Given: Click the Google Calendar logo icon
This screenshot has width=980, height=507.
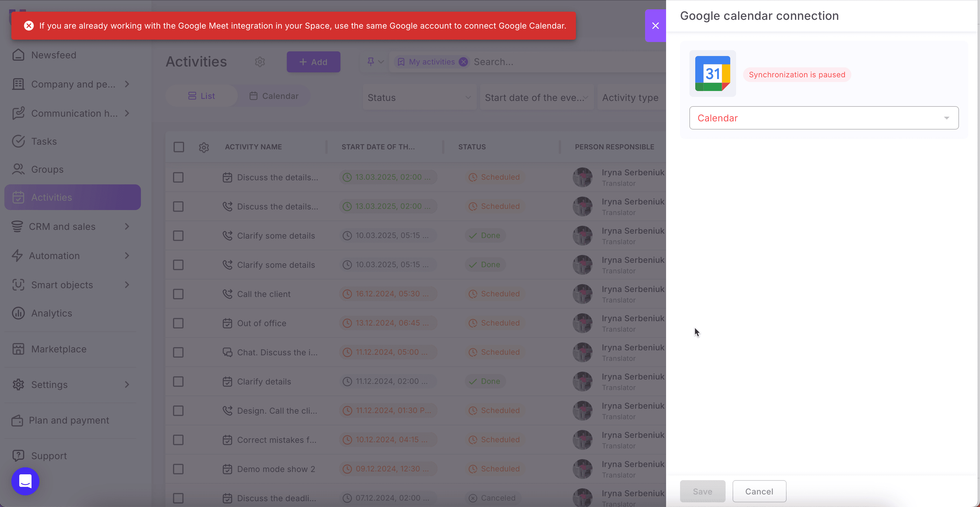Looking at the screenshot, I should click(712, 74).
